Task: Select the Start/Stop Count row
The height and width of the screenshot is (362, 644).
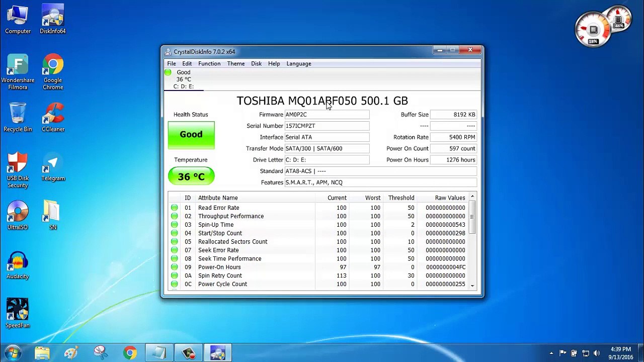Action: click(318, 233)
